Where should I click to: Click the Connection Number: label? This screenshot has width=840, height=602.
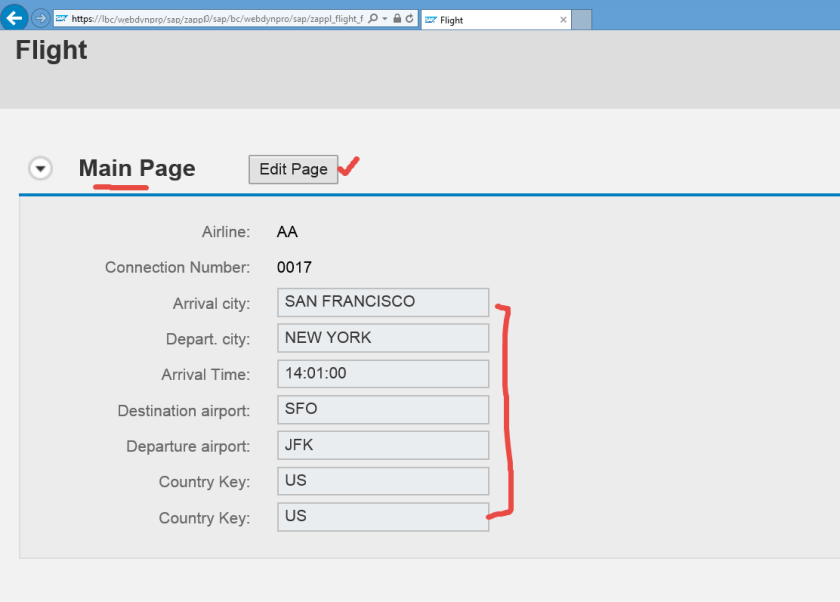(x=177, y=267)
